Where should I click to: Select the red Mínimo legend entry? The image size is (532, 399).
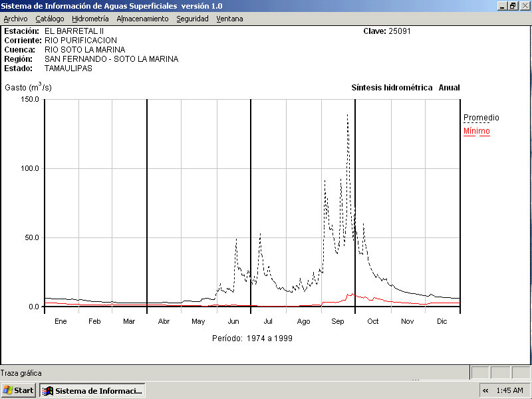(476, 131)
